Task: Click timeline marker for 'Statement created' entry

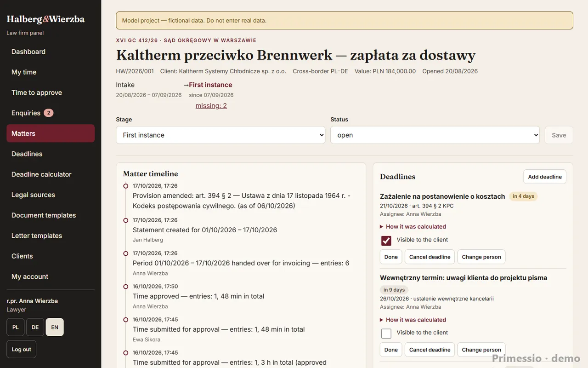Action: (x=126, y=220)
